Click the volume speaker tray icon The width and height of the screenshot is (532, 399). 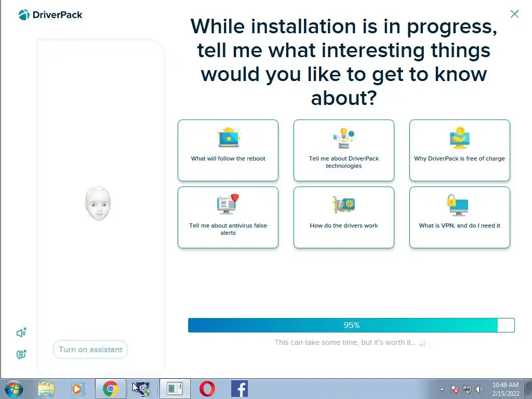[480, 389]
